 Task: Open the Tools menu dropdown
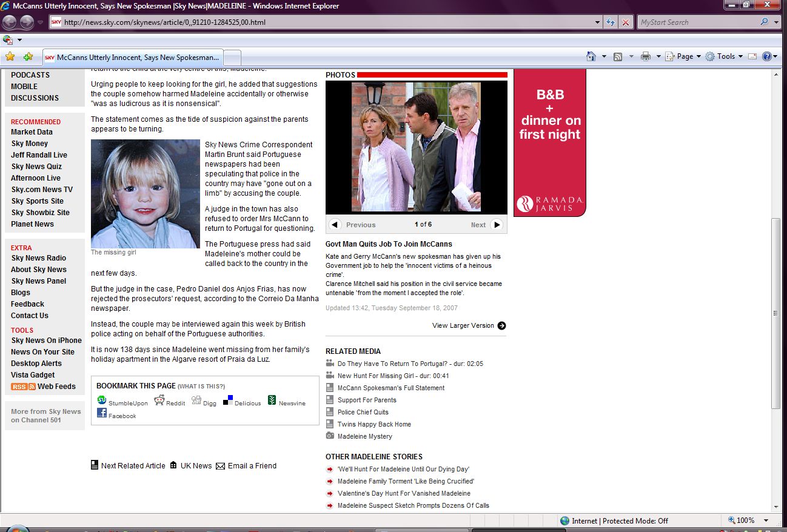point(725,56)
